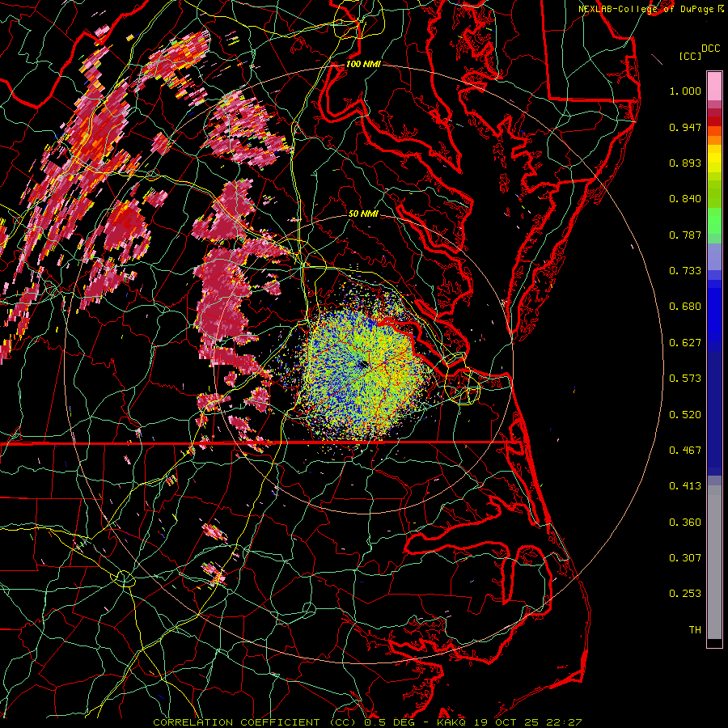Click the 0.893 legend value
The image size is (728, 728).
point(685,163)
